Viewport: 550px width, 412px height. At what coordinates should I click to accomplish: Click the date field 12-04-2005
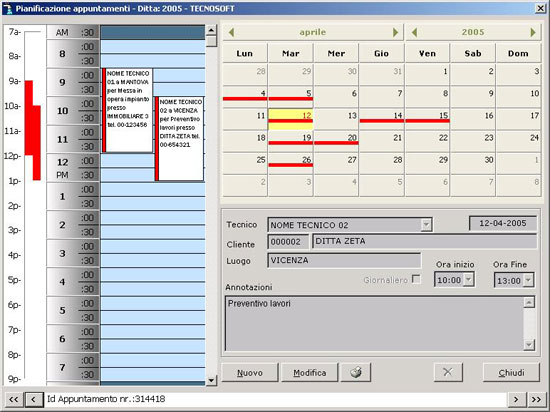tap(503, 223)
